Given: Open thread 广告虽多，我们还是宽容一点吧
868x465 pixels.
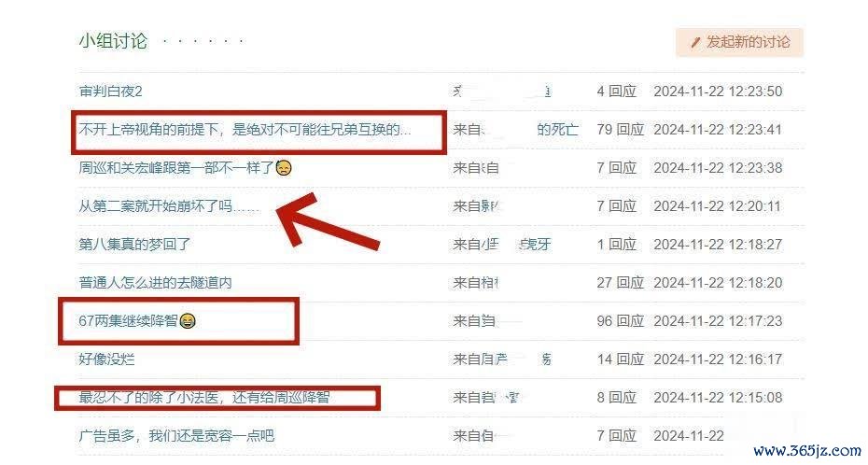Looking at the screenshot, I should 176,436.
